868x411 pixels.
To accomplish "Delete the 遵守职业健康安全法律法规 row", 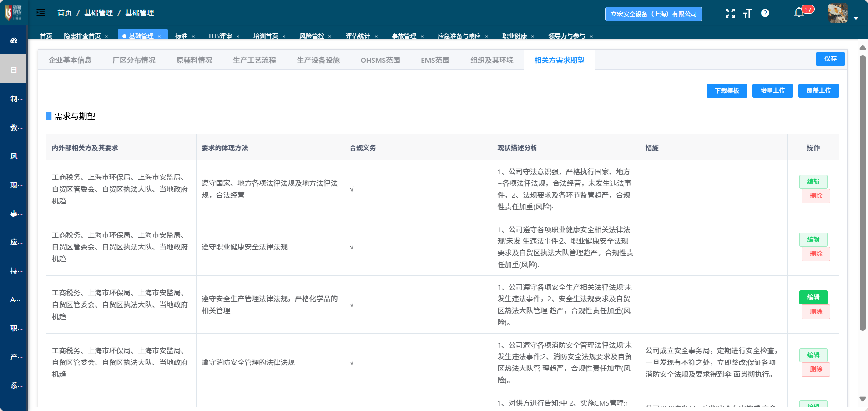I will pos(816,254).
